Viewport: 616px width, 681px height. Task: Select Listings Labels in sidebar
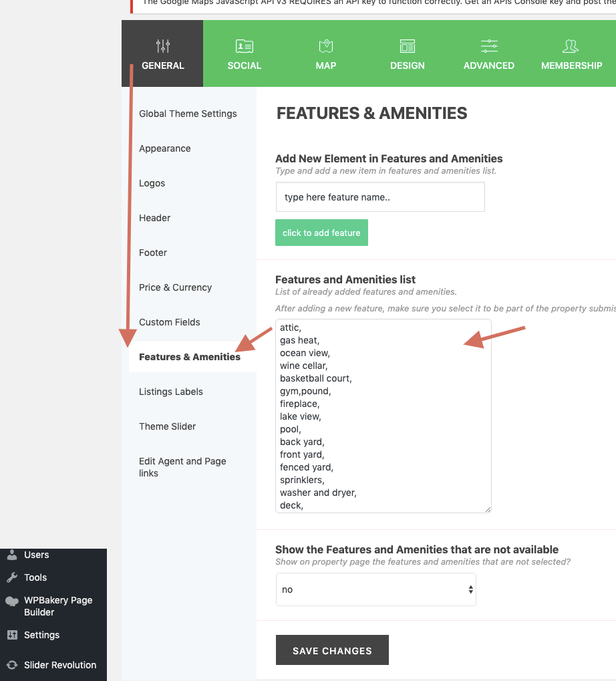click(x=171, y=392)
